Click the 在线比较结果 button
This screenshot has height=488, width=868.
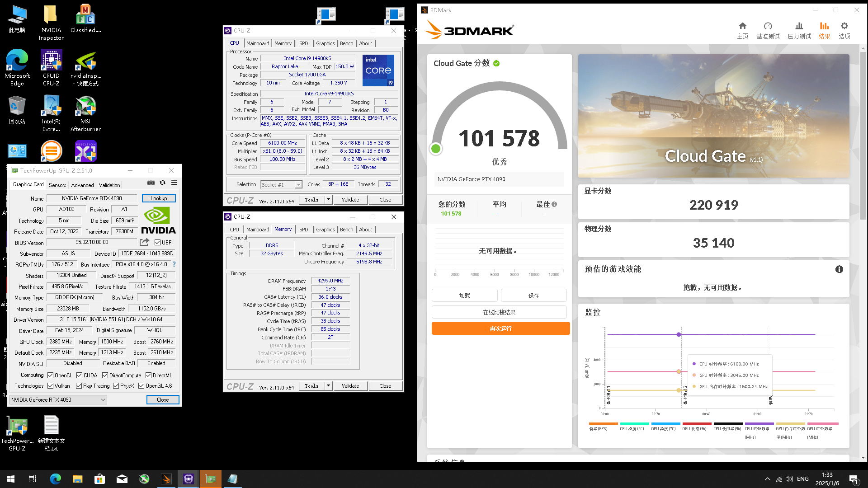(499, 312)
